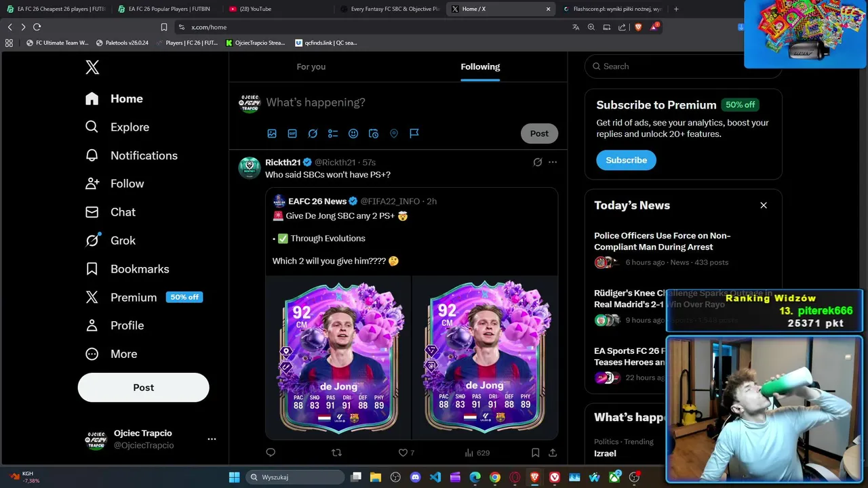Open the FC Ultimate Team W... bookmark
The height and width of the screenshot is (488, 868).
click(57, 43)
